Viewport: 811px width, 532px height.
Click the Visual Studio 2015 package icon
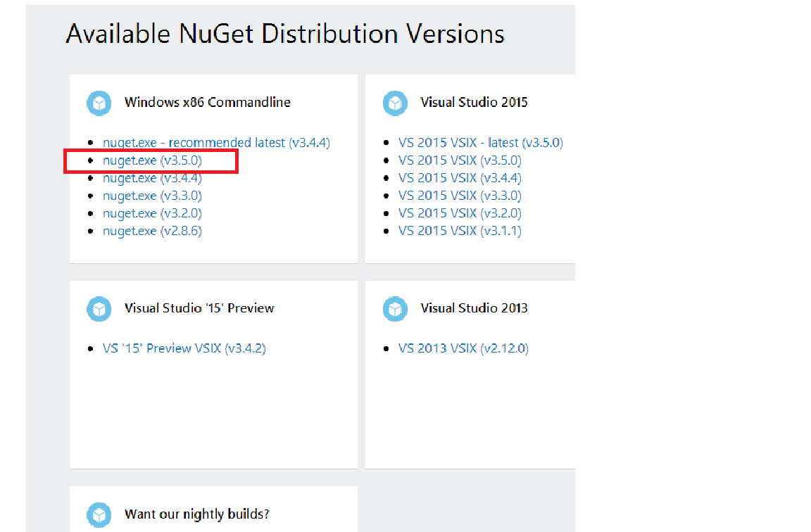(395, 103)
